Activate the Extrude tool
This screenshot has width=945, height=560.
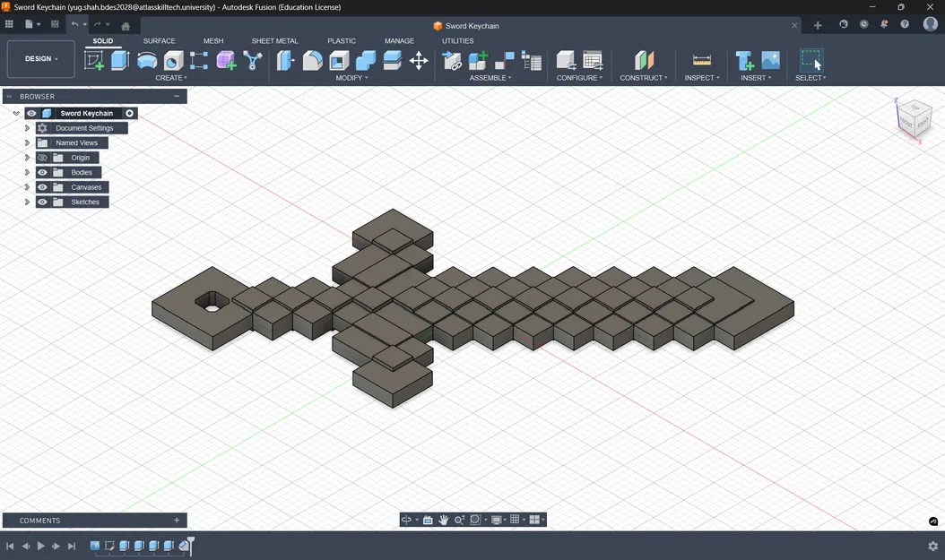(121, 61)
